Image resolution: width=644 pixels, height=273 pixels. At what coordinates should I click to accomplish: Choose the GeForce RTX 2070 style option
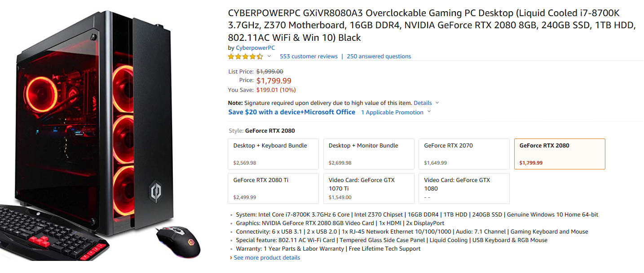click(x=464, y=154)
